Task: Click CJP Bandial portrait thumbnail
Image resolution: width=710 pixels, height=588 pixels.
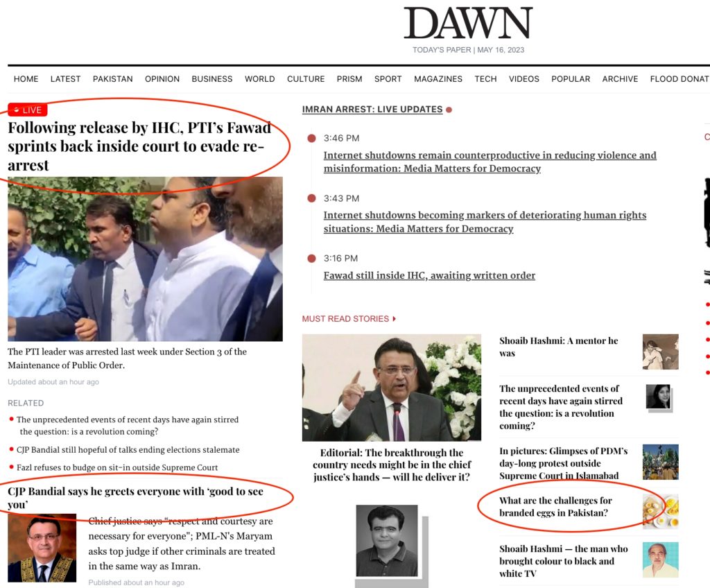Action: tap(42, 548)
